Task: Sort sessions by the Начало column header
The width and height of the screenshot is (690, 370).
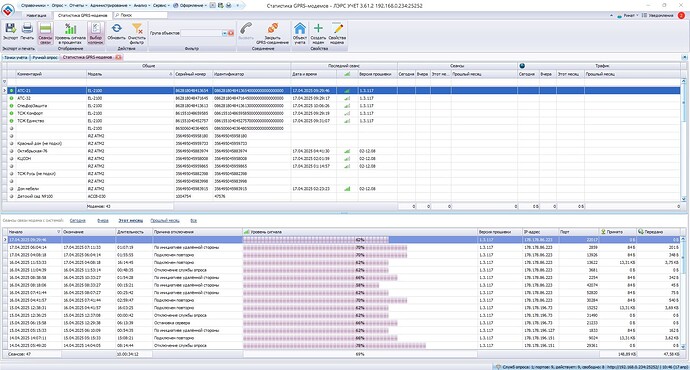Action: coord(34,232)
